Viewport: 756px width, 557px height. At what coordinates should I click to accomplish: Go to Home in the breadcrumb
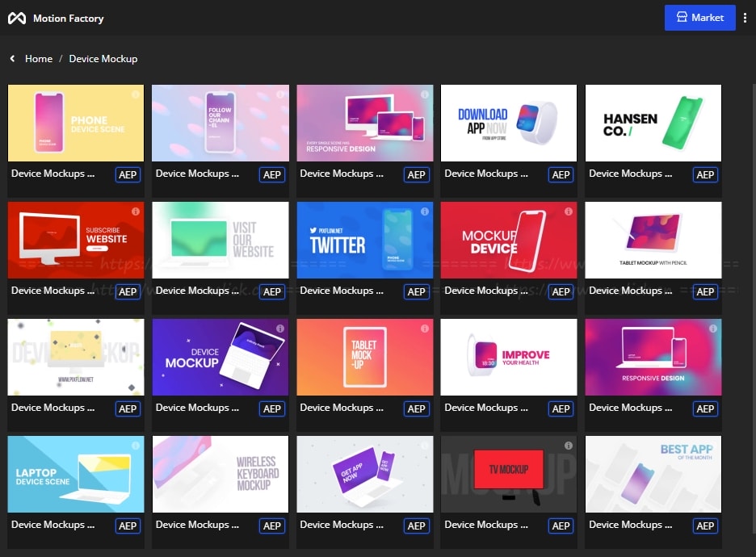point(39,59)
